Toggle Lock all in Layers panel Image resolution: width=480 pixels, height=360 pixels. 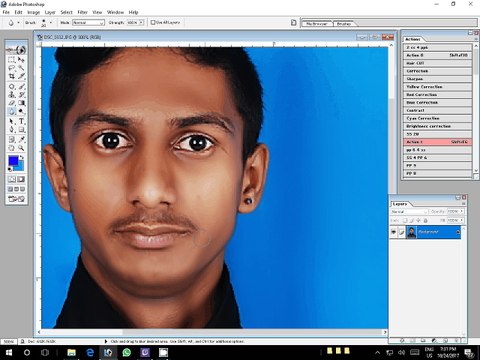(x=425, y=220)
